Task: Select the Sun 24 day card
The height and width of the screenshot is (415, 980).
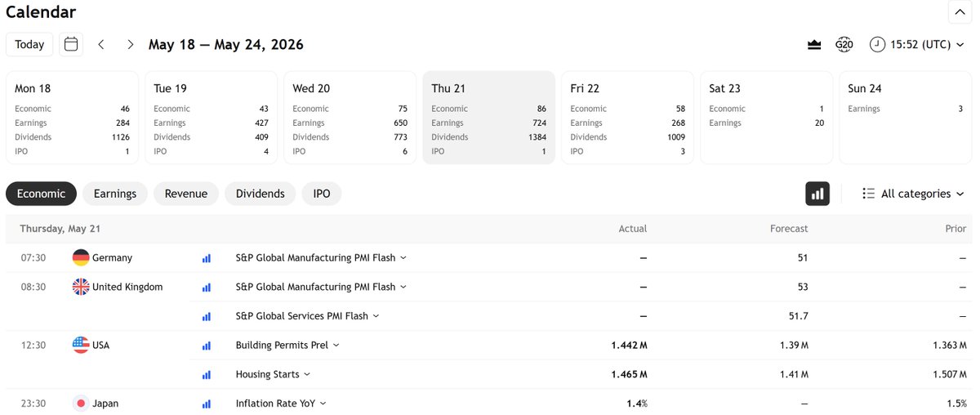Action: (905, 118)
